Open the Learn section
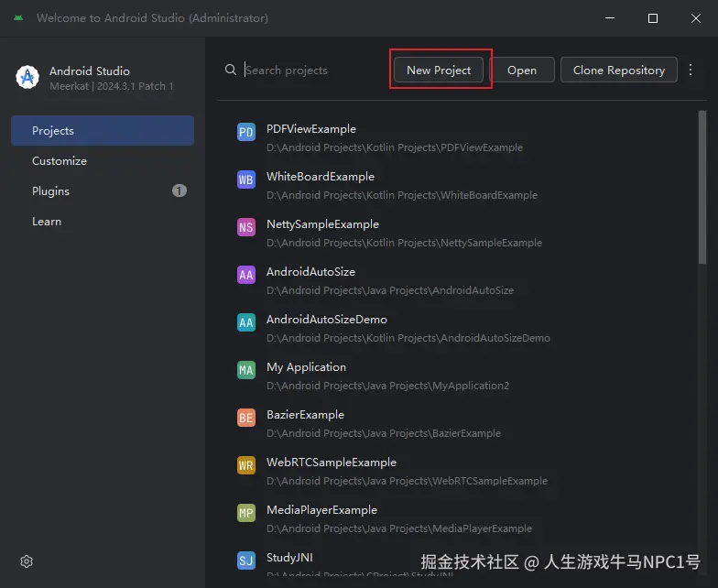This screenshot has width=718, height=588. pos(103,222)
